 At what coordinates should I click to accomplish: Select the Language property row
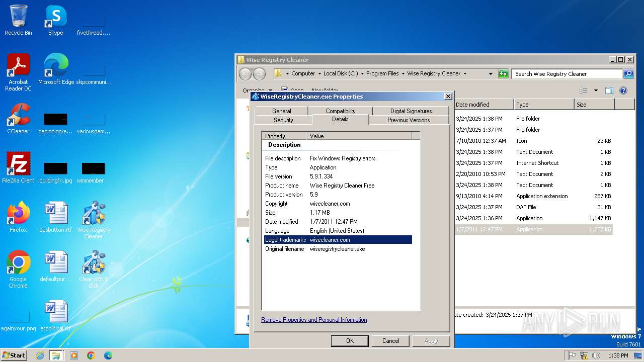[x=338, y=231]
